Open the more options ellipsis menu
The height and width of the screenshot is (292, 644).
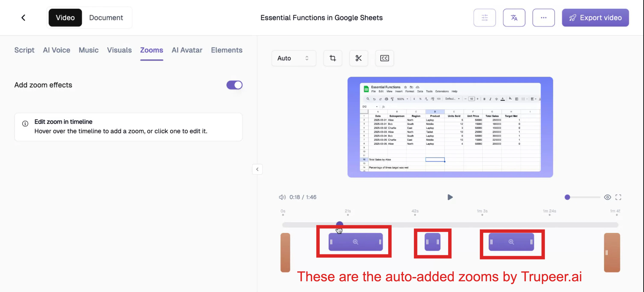coord(544,18)
